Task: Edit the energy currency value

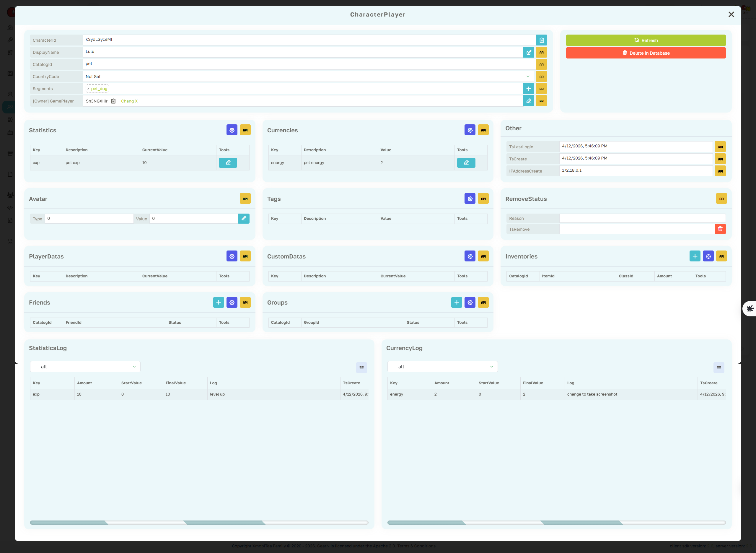Action: tap(466, 162)
